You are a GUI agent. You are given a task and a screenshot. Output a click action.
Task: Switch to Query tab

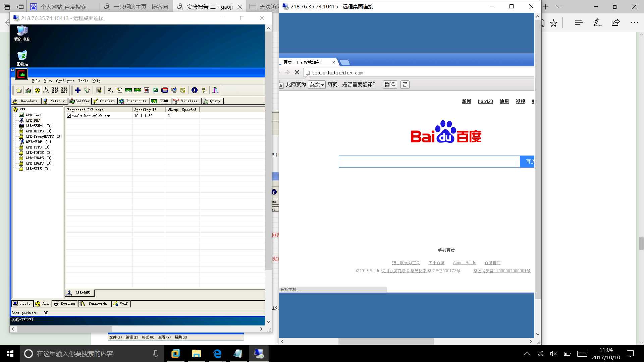pyautogui.click(x=212, y=101)
